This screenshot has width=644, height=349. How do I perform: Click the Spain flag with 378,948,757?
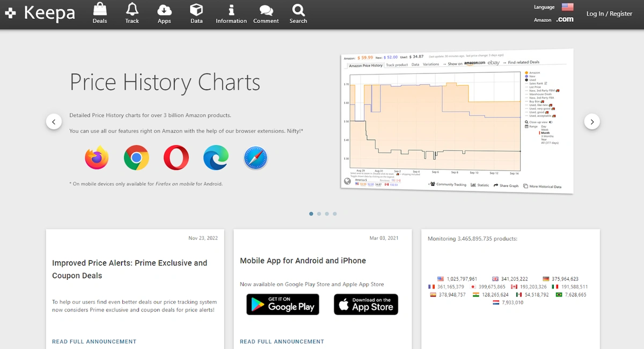click(433, 295)
